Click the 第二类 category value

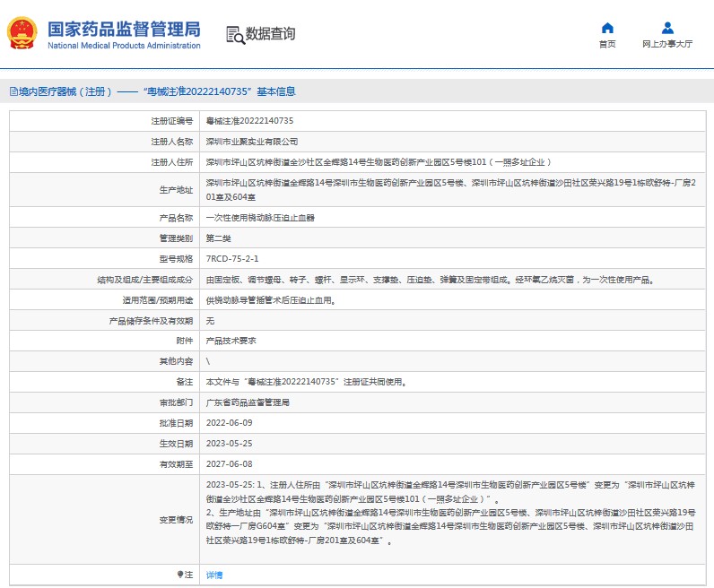218,238
